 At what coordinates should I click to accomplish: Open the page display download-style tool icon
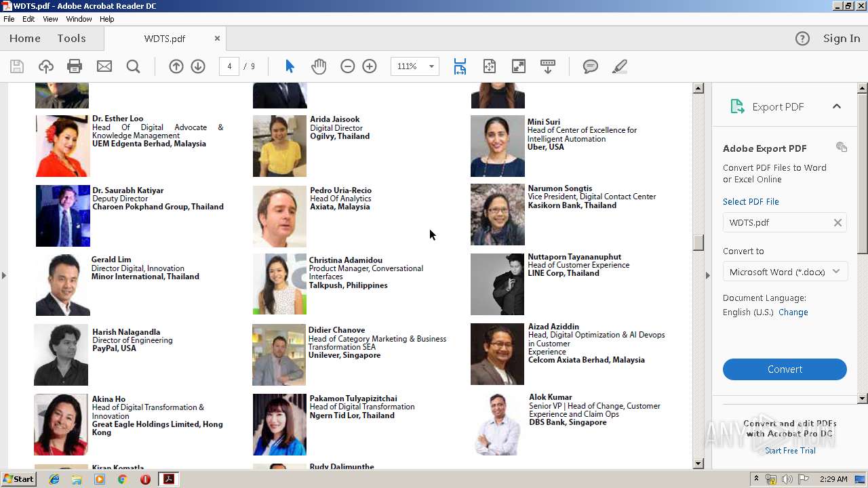click(548, 66)
